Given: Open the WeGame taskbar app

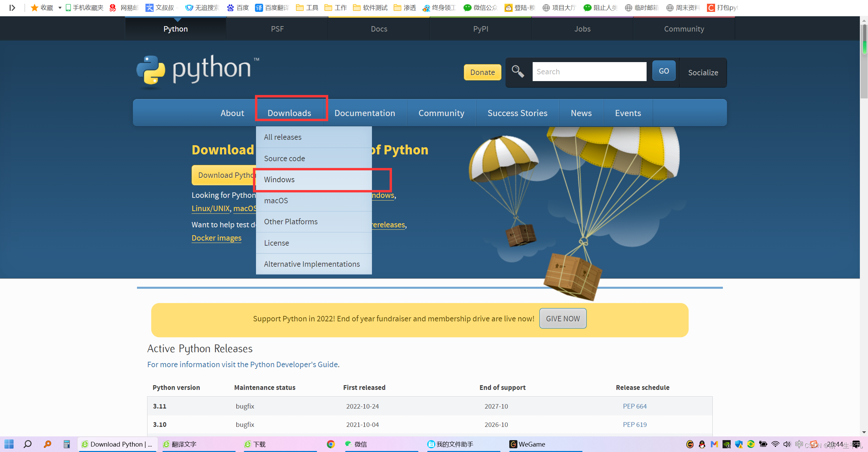Looking at the screenshot, I should [x=528, y=444].
